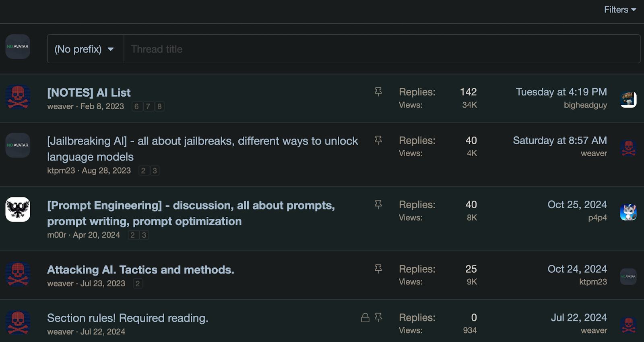This screenshot has width=644, height=342.
Task: Click author ktpm23 under Jailbreaking thread
Action: [61, 170]
